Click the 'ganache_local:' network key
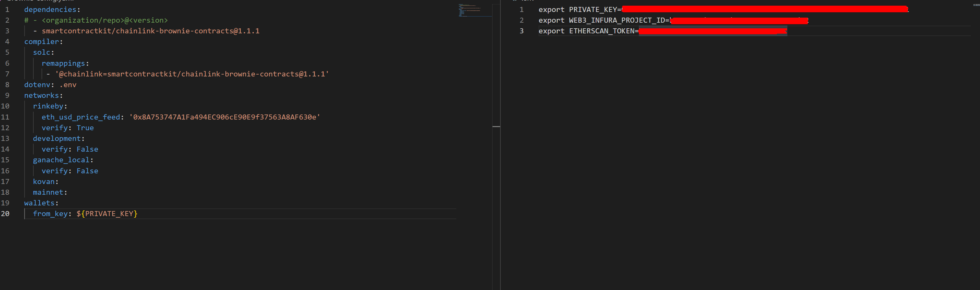The image size is (980, 290). pos(63,160)
